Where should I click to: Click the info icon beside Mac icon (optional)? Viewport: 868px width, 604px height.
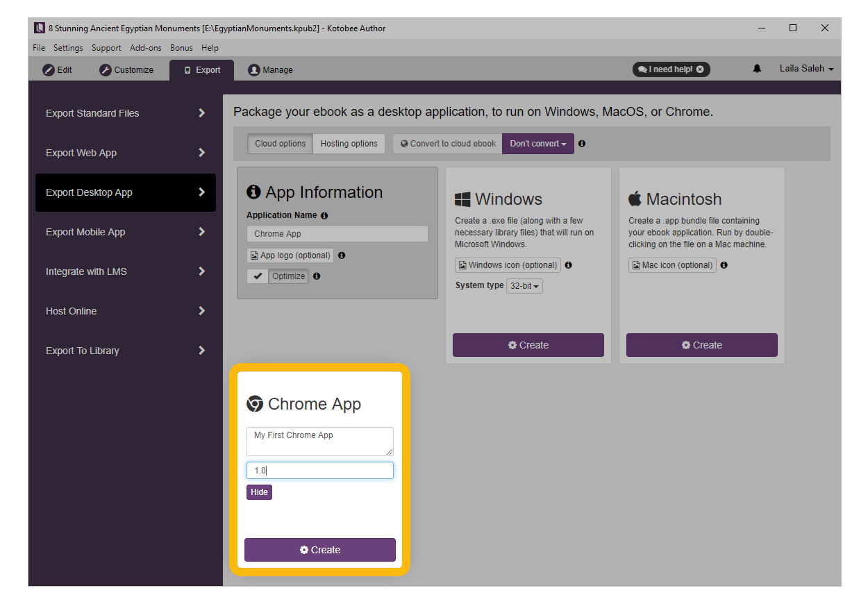coord(724,265)
